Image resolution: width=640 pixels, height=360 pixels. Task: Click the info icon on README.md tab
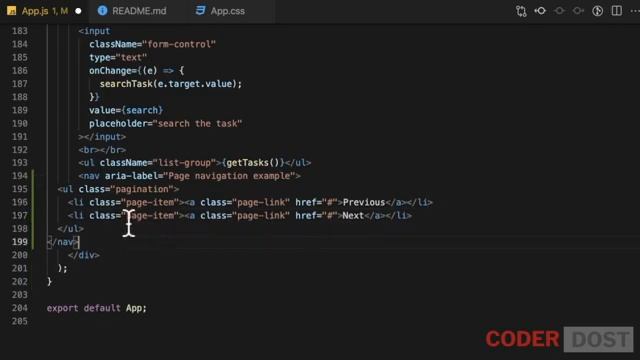click(102, 11)
